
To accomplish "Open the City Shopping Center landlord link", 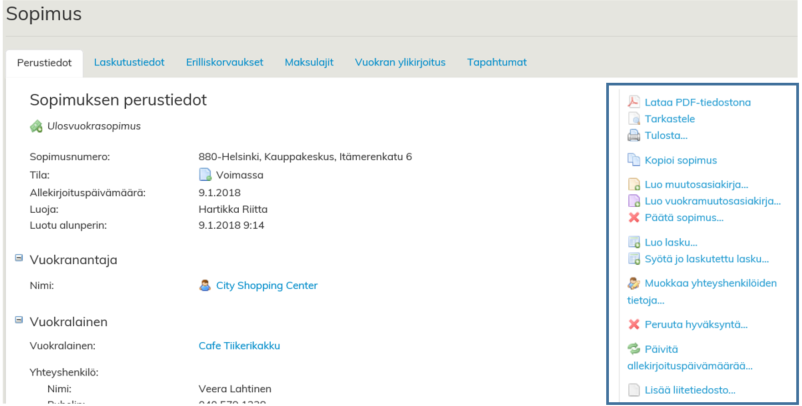I will coord(266,286).
